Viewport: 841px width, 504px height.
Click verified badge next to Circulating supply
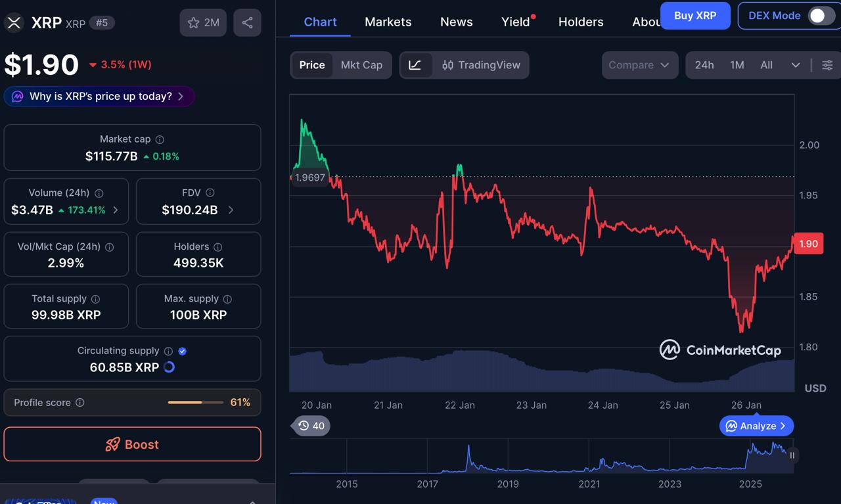(183, 351)
